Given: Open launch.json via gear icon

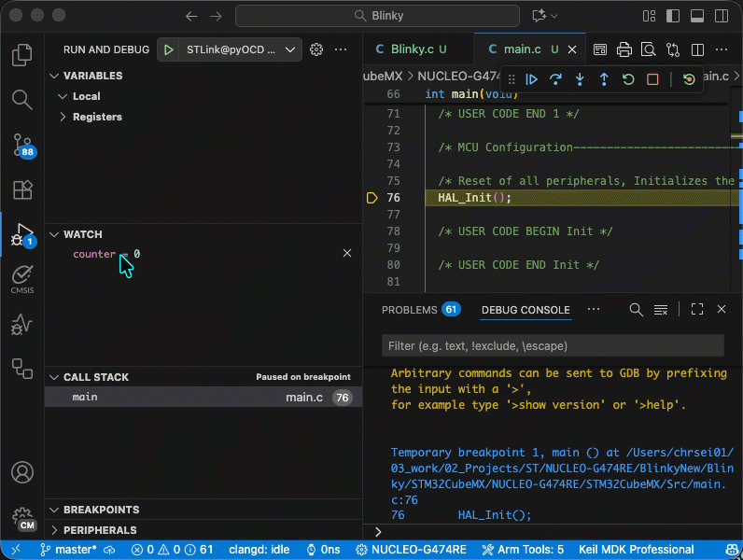Looking at the screenshot, I should point(316,49).
